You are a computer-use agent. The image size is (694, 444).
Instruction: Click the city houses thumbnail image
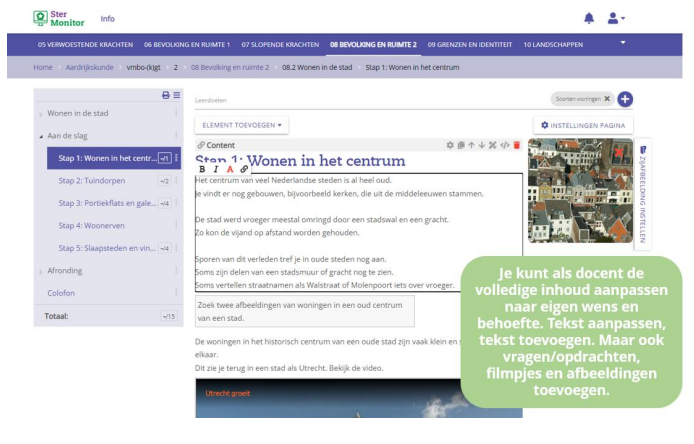pyautogui.click(x=574, y=190)
